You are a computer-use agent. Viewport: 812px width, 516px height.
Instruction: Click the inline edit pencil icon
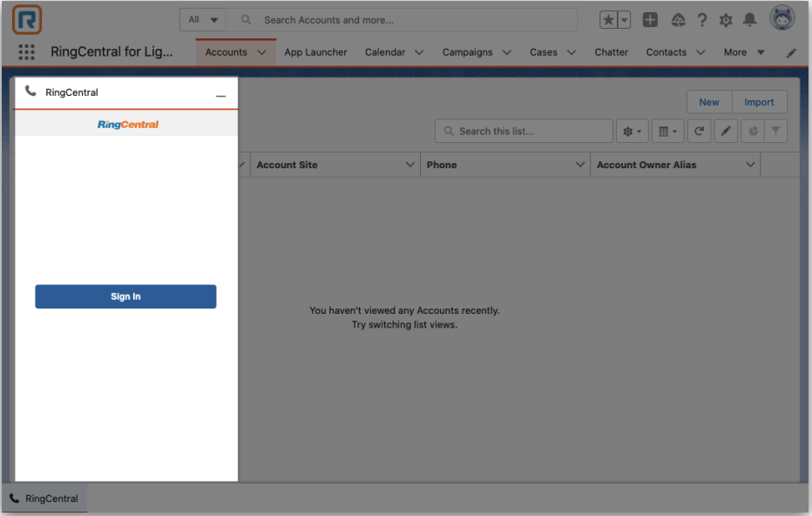(726, 131)
